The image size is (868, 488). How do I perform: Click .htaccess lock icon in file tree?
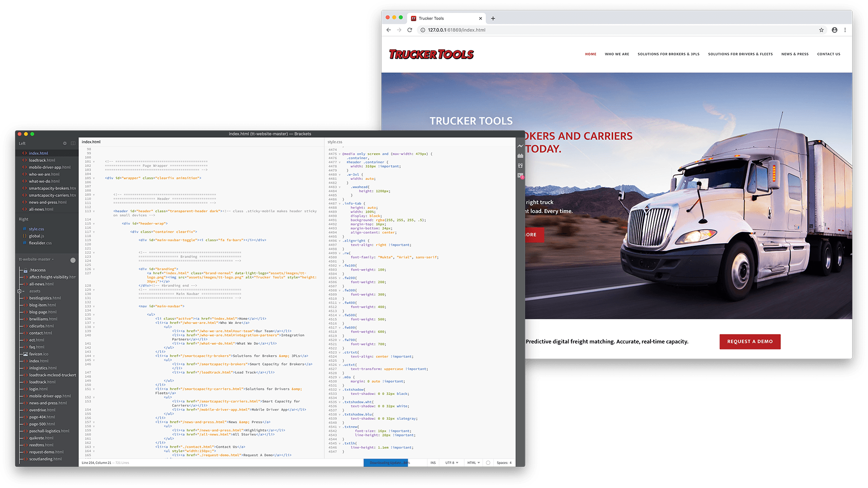coord(26,270)
